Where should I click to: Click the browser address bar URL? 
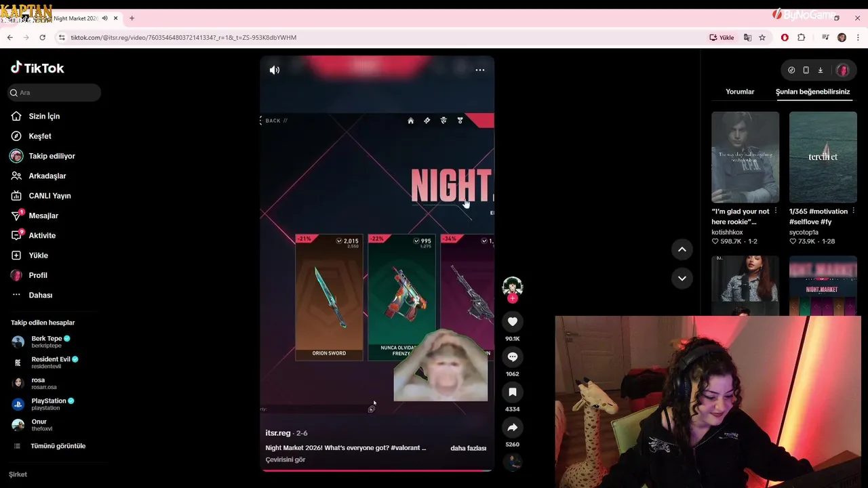point(184,37)
